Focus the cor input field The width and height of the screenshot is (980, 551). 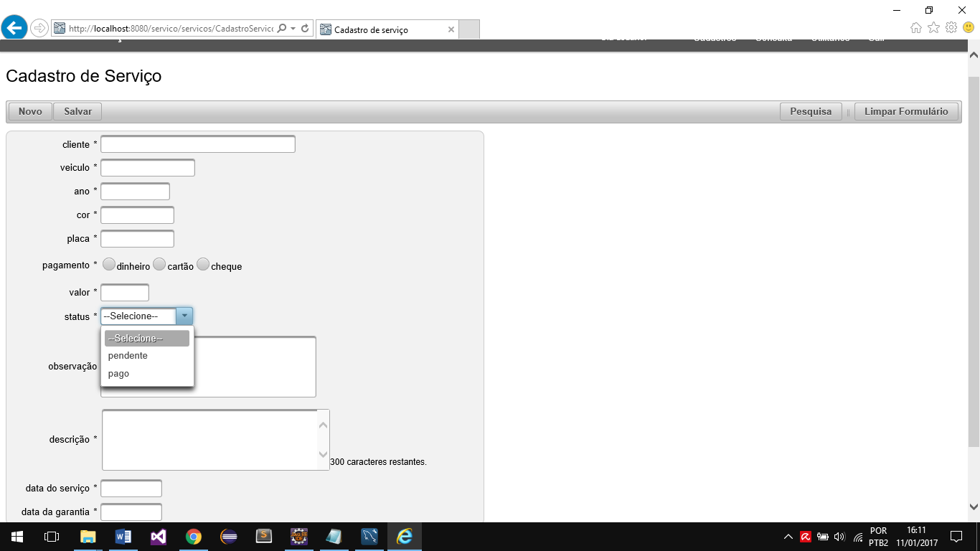[x=138, y=215]
